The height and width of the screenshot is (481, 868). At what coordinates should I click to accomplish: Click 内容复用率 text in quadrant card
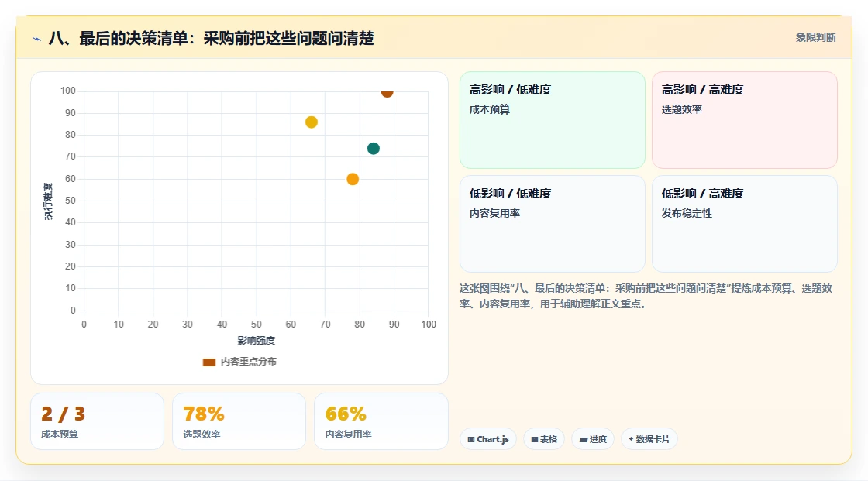(x=495, y=213)
